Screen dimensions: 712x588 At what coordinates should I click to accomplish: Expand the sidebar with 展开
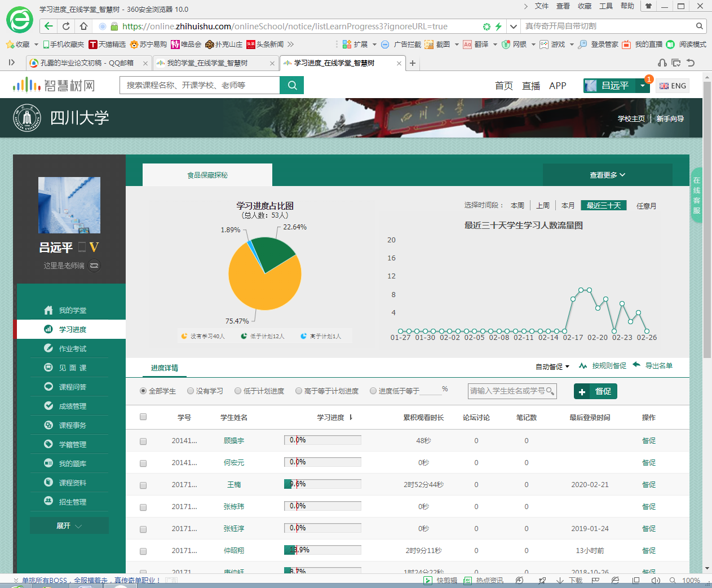tap(69, 525)
